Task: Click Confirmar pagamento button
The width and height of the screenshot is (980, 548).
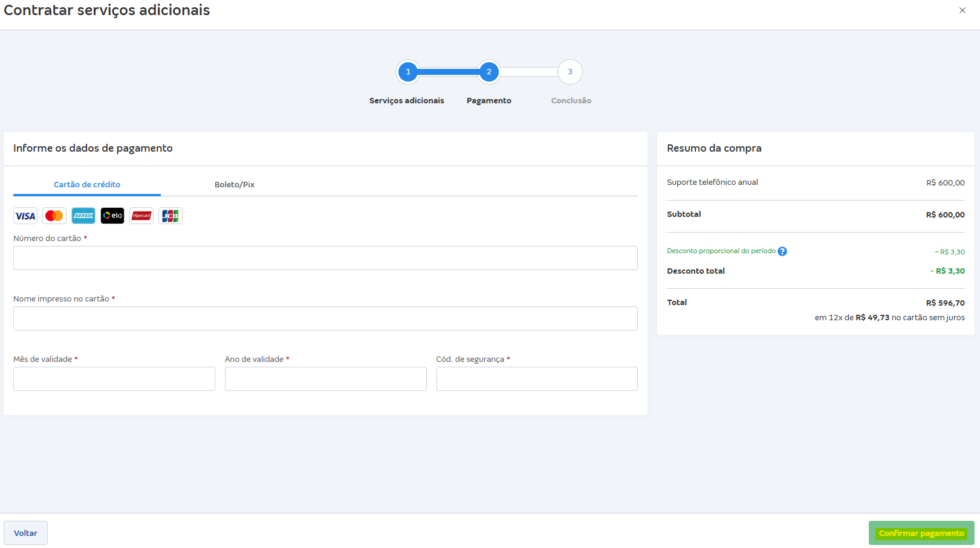Action: coord(921,533)
